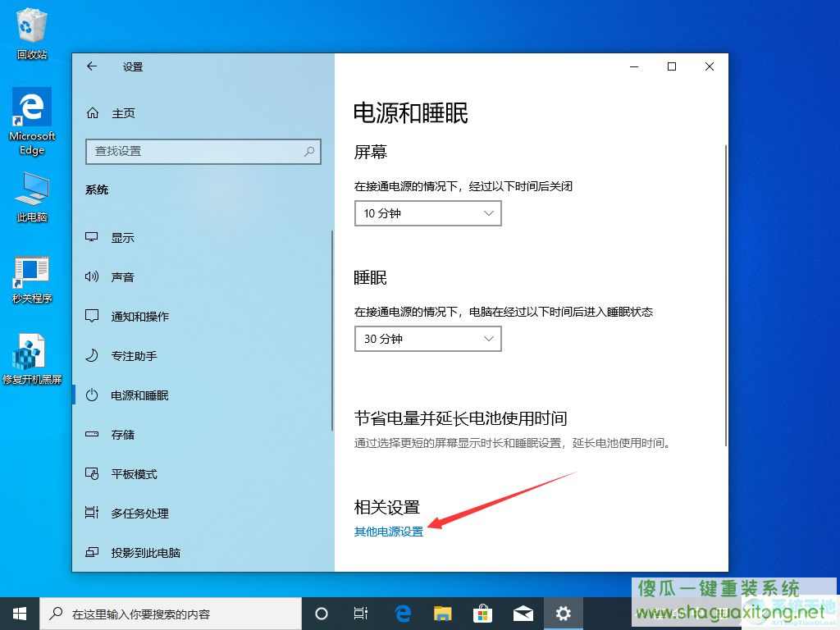The image size is (840, 630).
Task: Click the Settings gear on the taskbar
Action: pyautogui.click(x=563, y=614)
